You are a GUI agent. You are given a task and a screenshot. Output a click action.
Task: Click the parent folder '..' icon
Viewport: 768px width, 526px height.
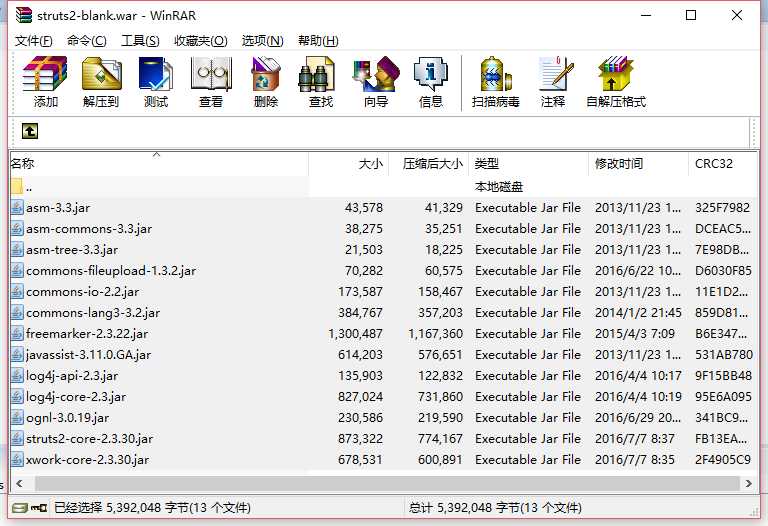click(17, 187)
